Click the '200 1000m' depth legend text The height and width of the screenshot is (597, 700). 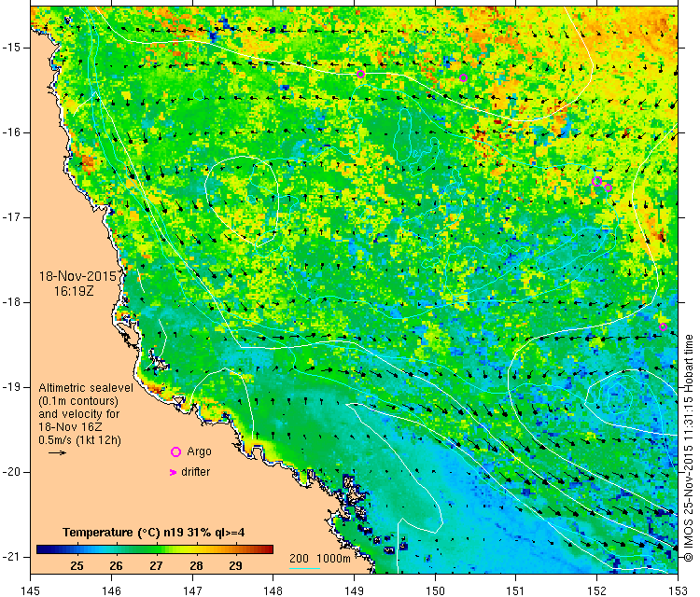click(x=319, y=559)
